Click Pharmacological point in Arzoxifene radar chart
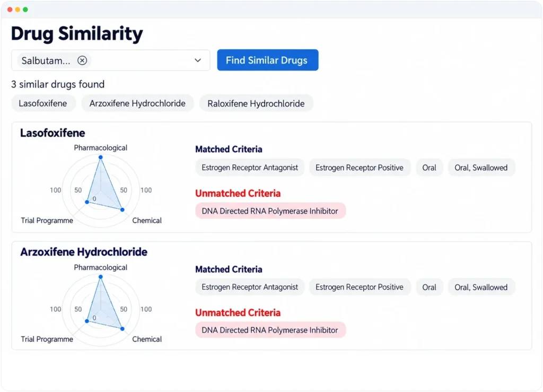The width and height of the screenshot is (543, 392). [x=101, y=277]
